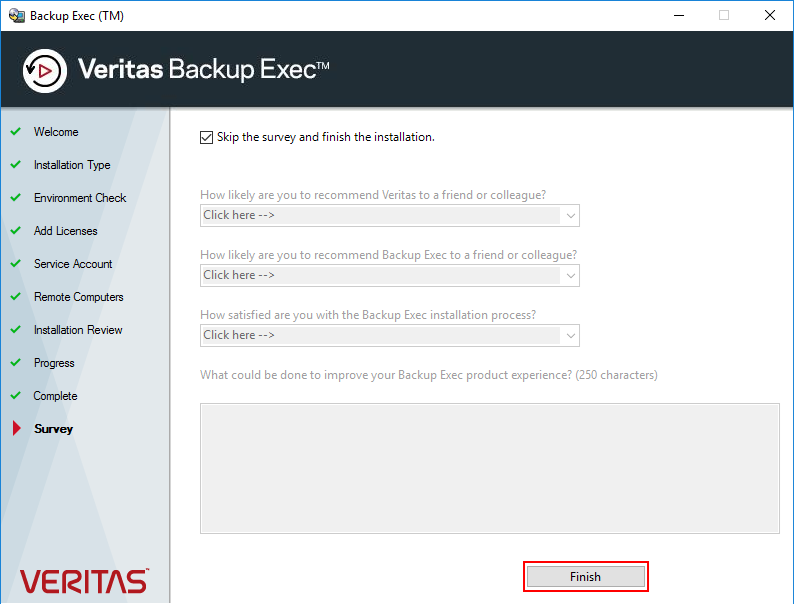
Task: Click the product experience feedback text box
Action: (490, 468)
